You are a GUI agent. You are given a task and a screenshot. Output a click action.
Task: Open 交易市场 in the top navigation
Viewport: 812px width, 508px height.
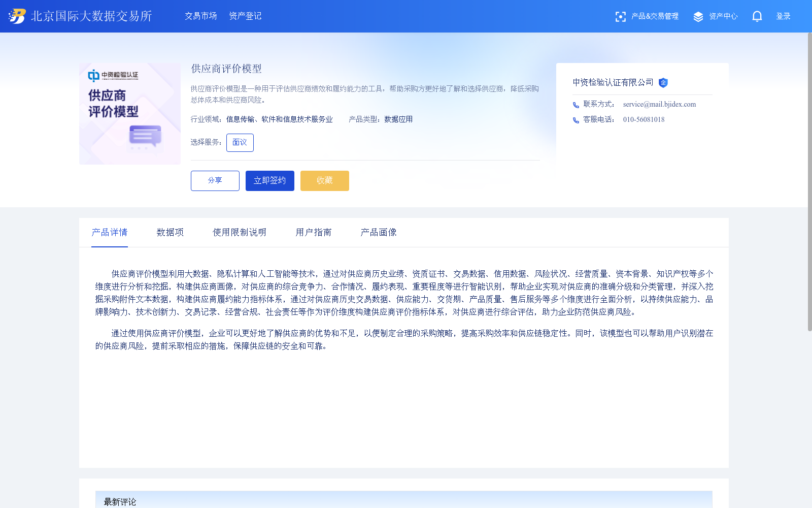tap(201, 16)
